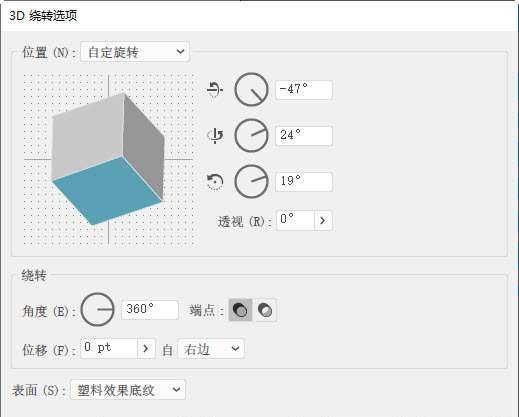Viewport: 519px width, 417px height.
Task: Click the -47° X rotation field
Action: [304, 90]
